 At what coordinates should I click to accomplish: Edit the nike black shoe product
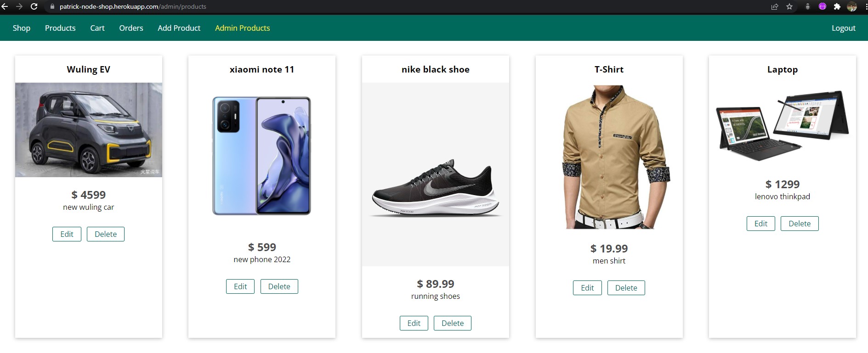click(x=414, y=323)
